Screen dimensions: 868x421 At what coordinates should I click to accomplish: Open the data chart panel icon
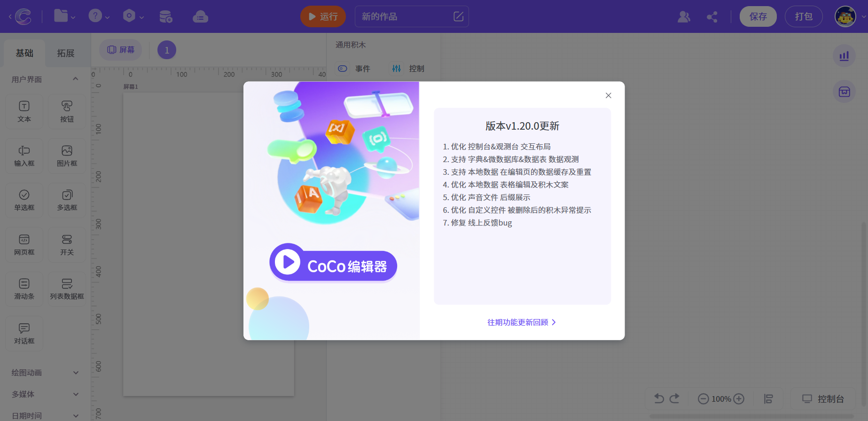(845, 56)
